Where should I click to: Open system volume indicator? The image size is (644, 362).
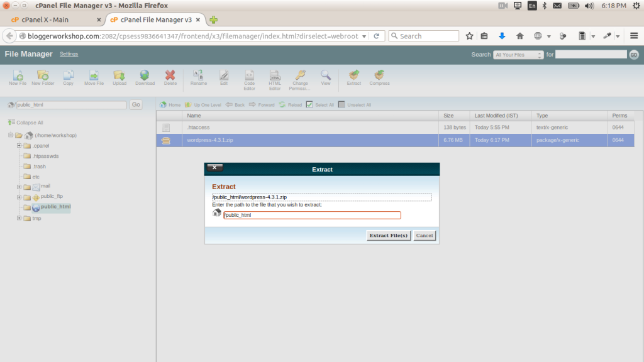pos(589,6)
